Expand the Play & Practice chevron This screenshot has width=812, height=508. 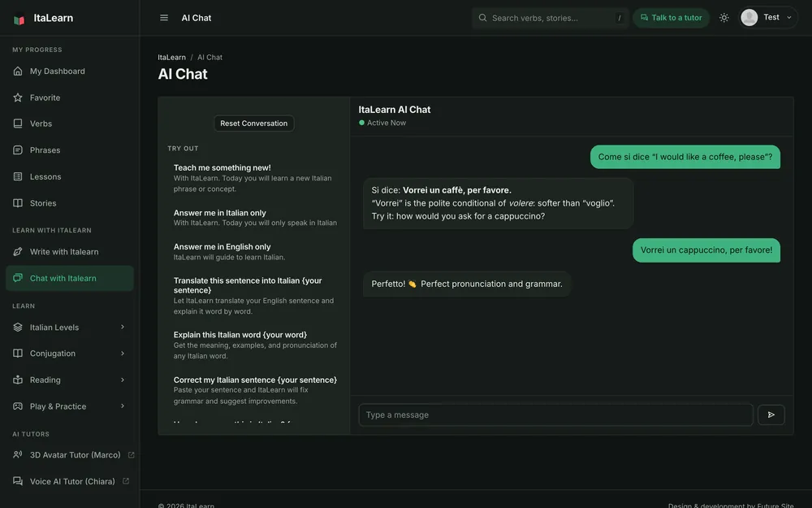(123, 406)
